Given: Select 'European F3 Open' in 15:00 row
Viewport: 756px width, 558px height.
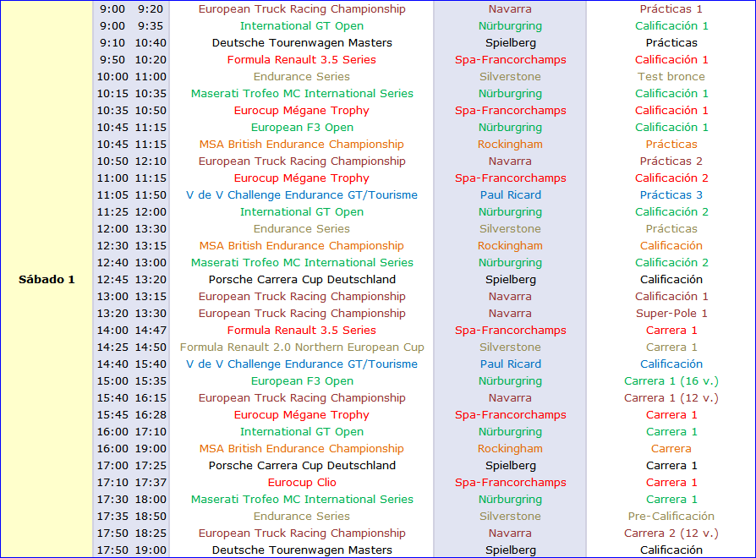Looking at the screenshot, I should point(302,380).
